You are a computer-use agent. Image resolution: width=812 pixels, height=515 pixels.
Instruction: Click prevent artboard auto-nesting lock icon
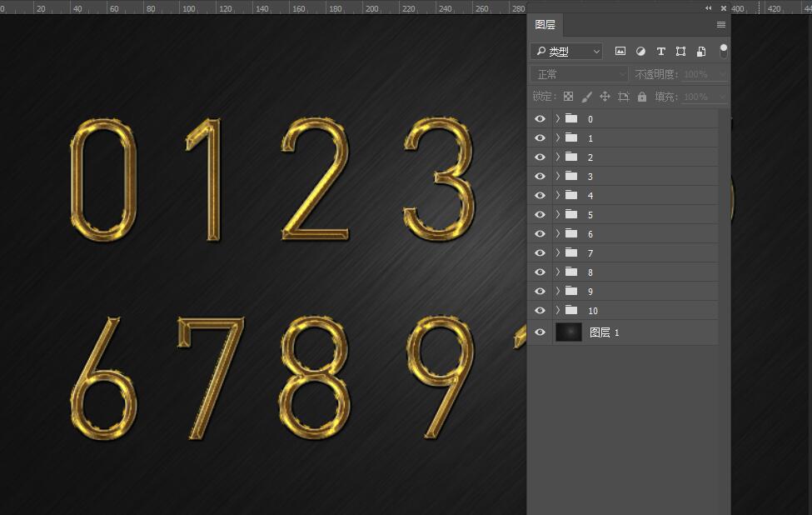pos(624,97)
